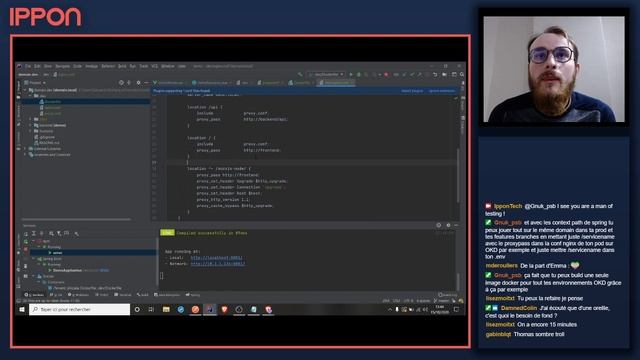Image resolution: width=640 pixels, height=360 pixels.
Task: Click the Build project hammer icon
Action: pos(300,75)
